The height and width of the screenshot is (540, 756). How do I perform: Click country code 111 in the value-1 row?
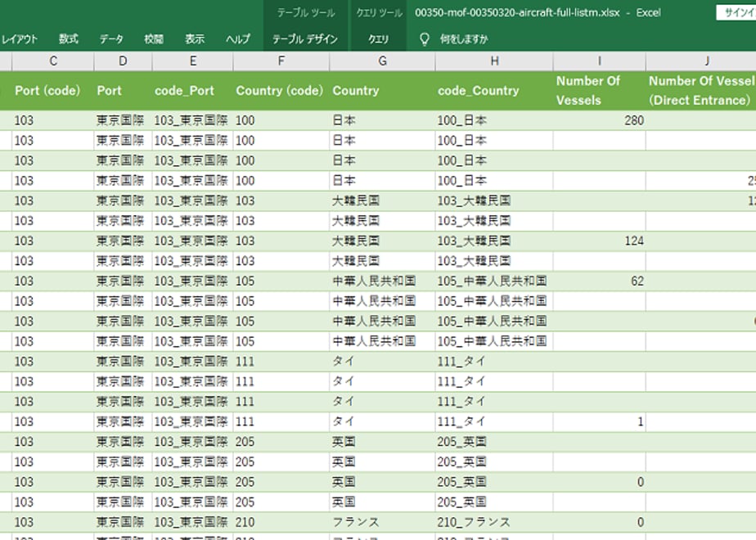coord(281,422)
